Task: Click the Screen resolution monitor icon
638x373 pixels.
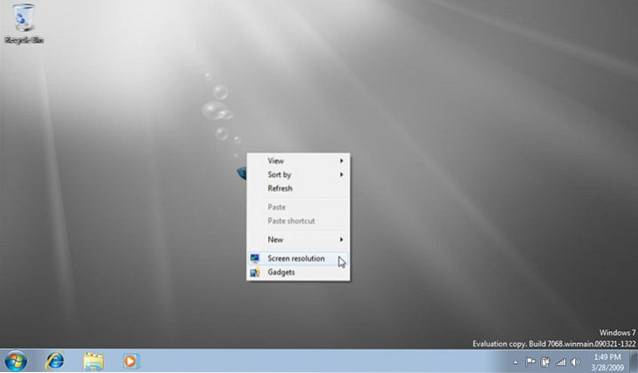Action: coord(255,258)
